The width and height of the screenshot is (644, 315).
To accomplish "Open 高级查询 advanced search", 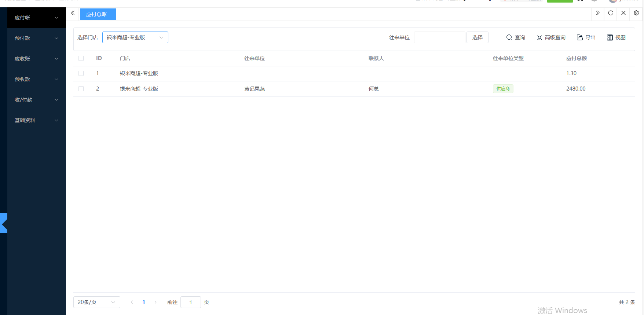I will coord(551,37).
